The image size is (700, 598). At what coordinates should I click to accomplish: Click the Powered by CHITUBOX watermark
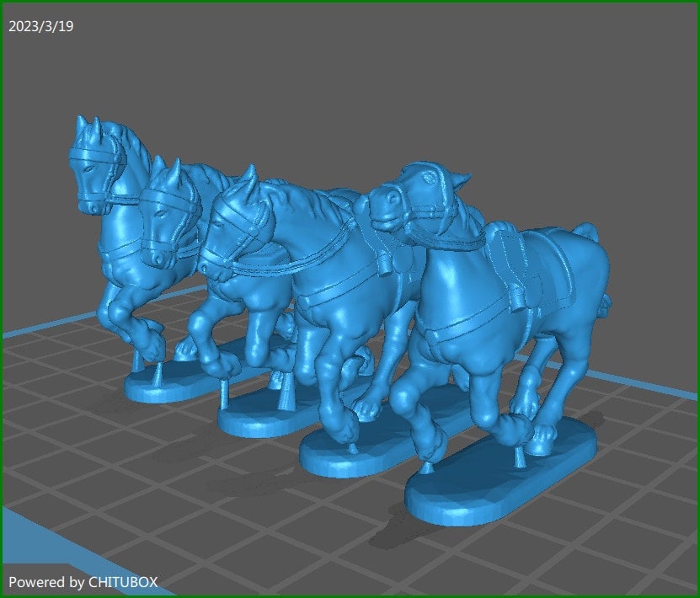pos(83,582)
